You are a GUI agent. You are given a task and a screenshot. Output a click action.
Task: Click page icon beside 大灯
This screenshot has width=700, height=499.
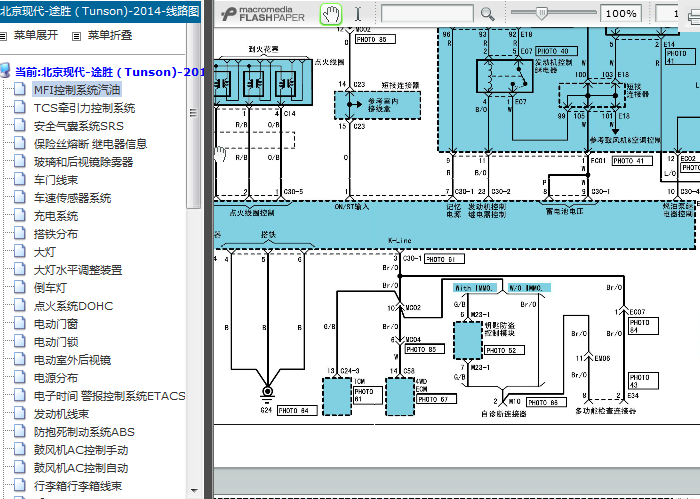click(x=19, y=250)
